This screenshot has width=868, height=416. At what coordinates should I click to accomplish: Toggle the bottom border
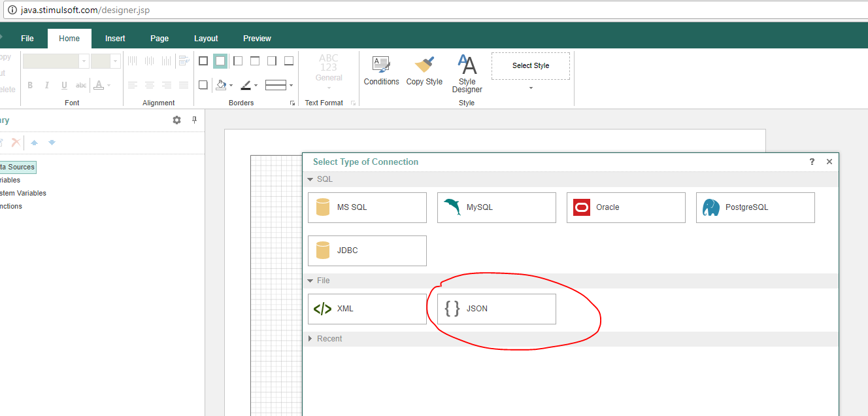tap(289, 61)
